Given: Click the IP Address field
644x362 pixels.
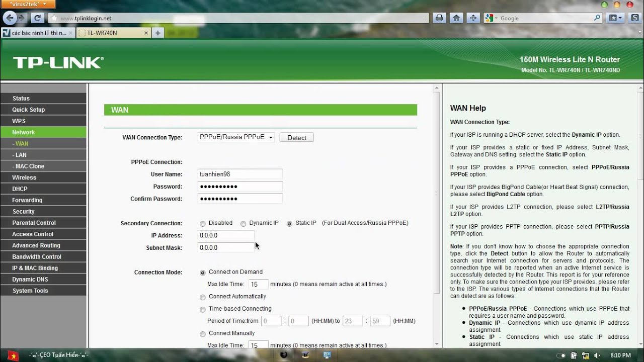Looking at the screenshot, I should coord(226,235).
